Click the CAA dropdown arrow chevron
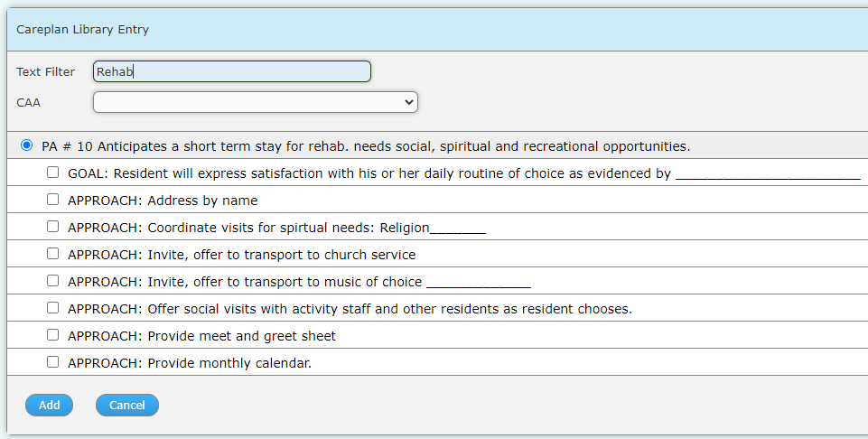 409,102
